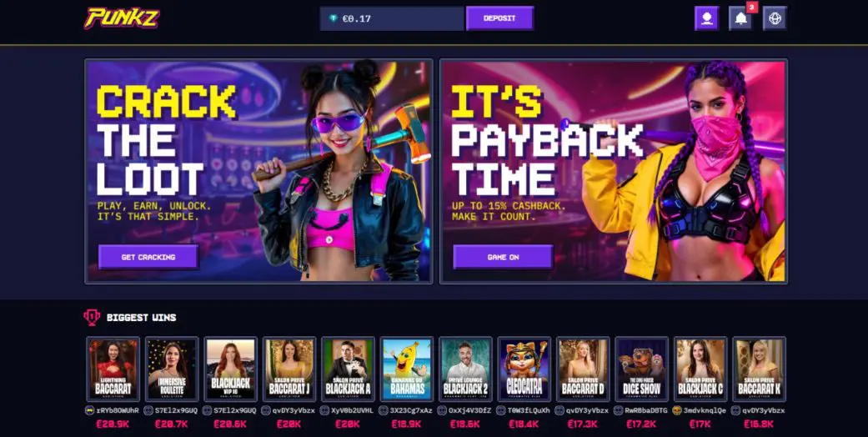Open the notifications bell

740,18
